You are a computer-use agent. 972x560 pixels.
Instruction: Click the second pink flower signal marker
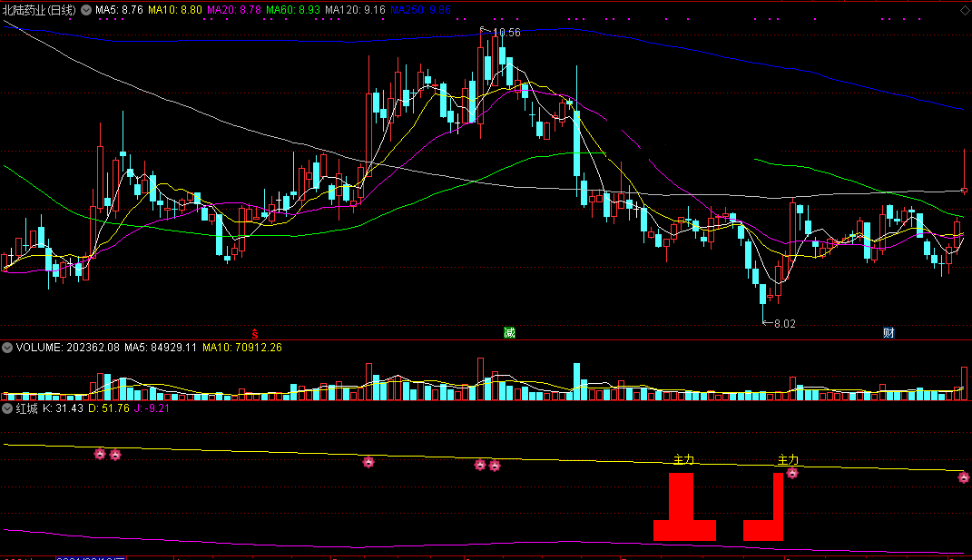tap(115, 455)
